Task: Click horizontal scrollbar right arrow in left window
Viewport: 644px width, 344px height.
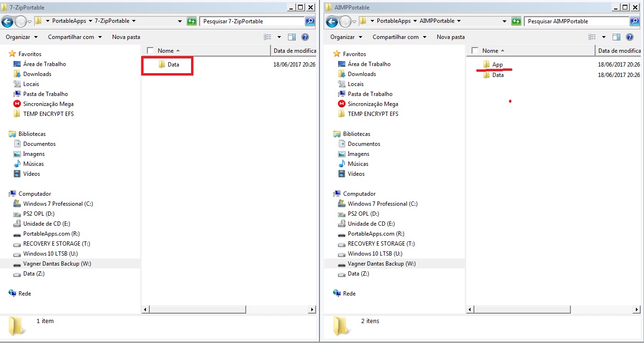Action: 312,310
